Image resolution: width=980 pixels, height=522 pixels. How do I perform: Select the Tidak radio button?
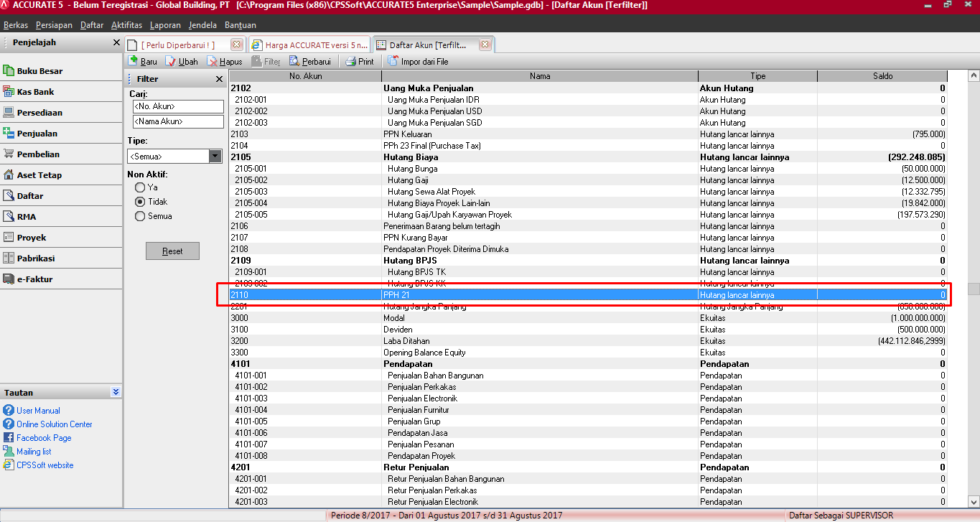tap(140, 202)
